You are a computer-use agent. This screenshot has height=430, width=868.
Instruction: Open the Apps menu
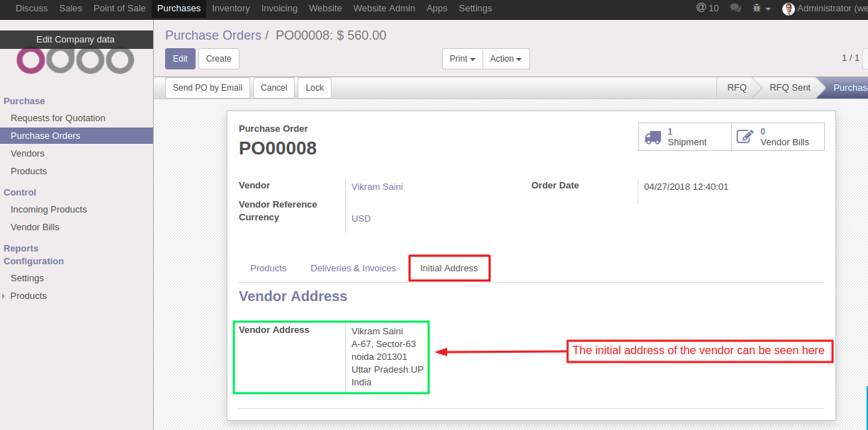coord(436,9)
